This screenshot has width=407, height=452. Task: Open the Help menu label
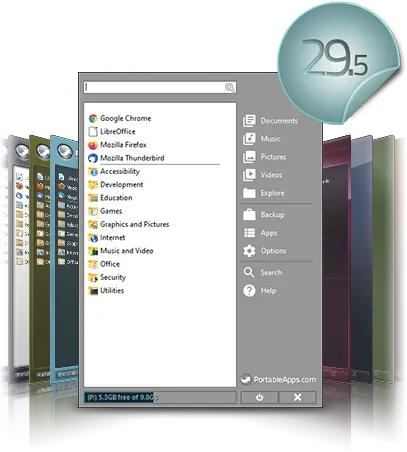coord(268,291)
